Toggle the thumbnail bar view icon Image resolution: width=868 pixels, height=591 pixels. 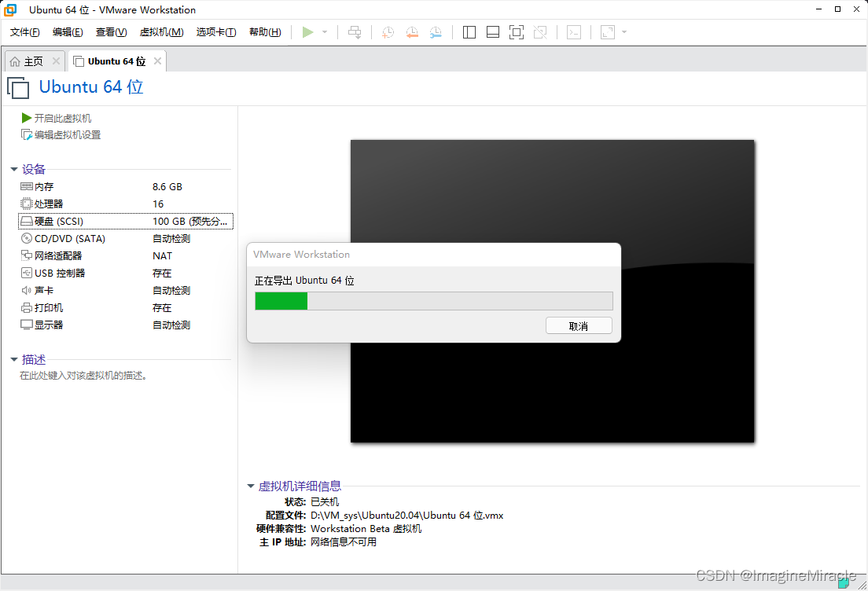pos(493,32)
